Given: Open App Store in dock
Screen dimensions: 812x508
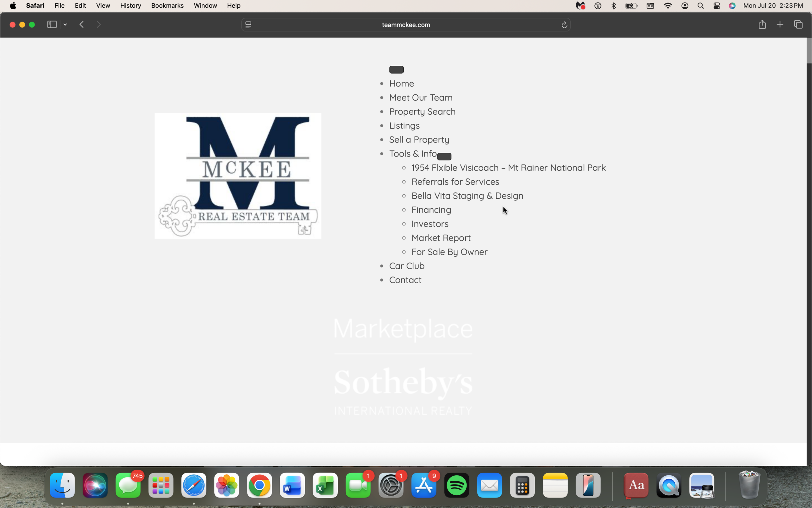Looking at the screenshot, I should [x=424, y=485].
